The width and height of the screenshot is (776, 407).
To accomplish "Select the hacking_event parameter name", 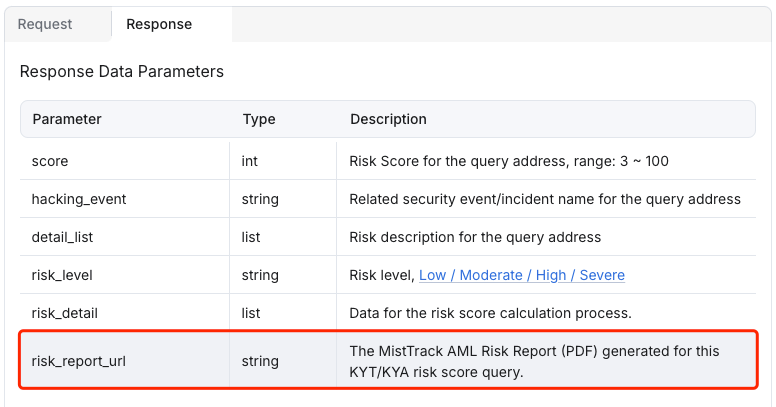I will click(x=79, y=199).
